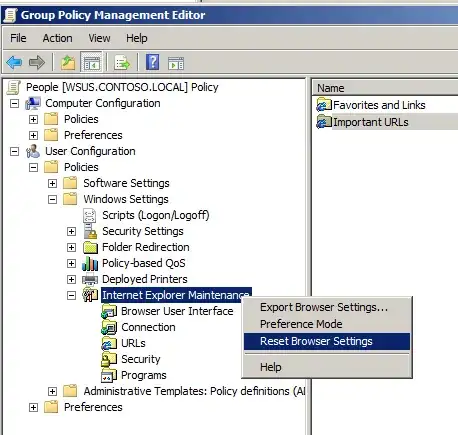This screenshot has height=435, width=458.
Task: Click the Forward arrow toolbar icon
Action: [x=37, y=62]
